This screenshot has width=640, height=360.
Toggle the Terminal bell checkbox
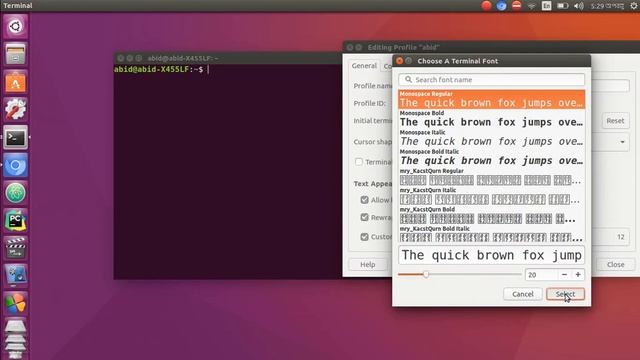(x=359, y=162)
